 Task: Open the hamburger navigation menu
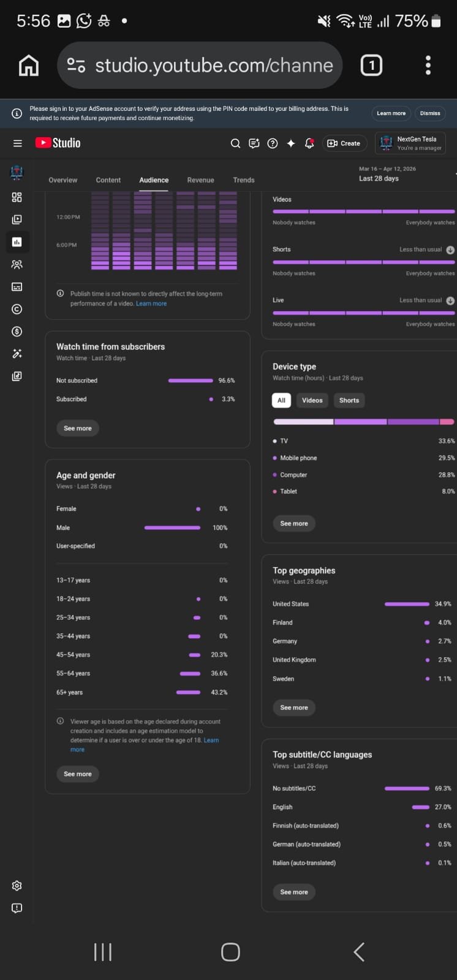pyautogui.click(x=17, y=143)
